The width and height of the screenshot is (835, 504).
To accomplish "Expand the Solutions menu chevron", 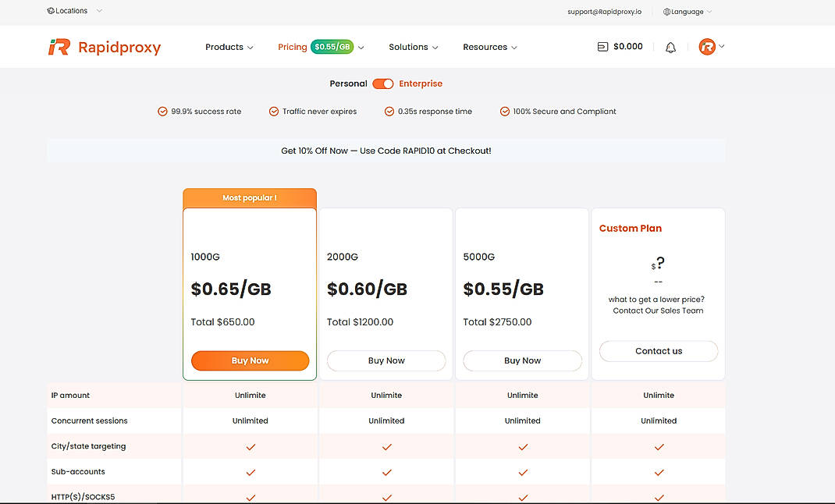I will coord(435,48).
